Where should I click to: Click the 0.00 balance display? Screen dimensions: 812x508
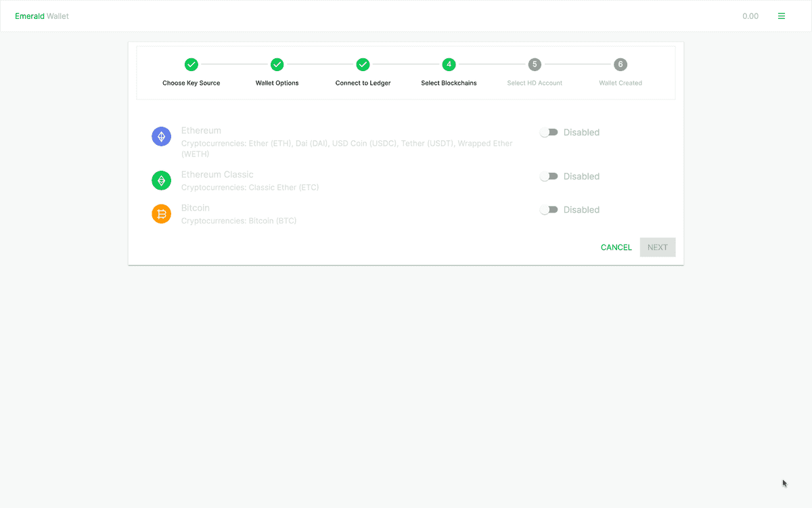click(750, 16)
